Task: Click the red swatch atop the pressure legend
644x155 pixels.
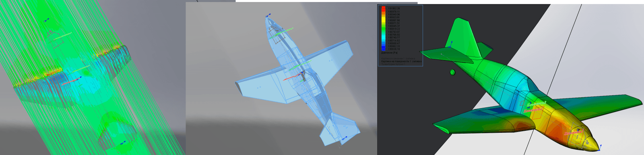Action: [383, 8]
